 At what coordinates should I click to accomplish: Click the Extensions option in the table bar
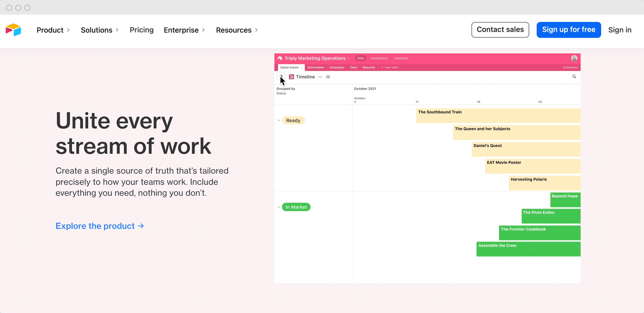(x=570, y=67)
